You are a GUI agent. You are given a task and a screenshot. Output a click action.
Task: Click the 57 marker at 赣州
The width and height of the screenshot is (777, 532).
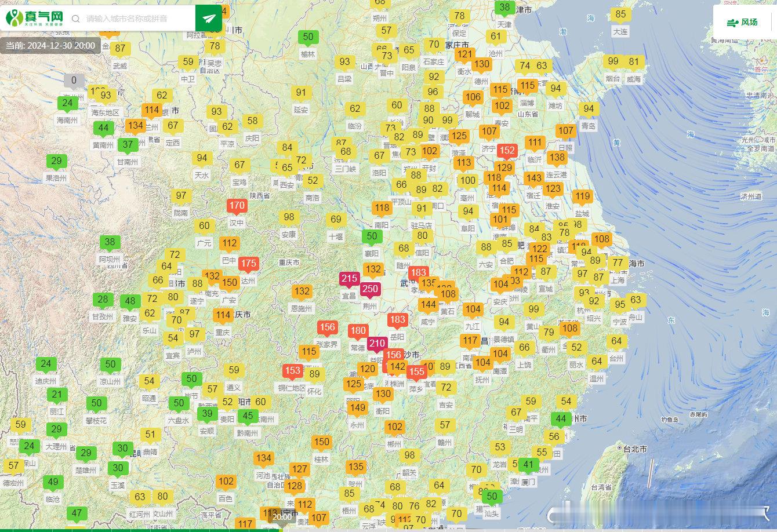(x=445, y=425)
